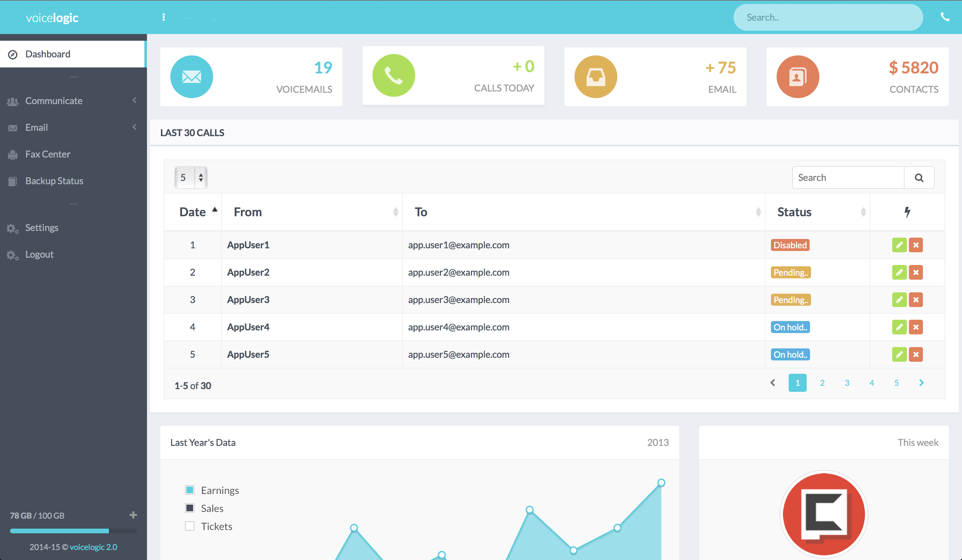Edit the AppUser2 row with pencil icon
This screenshot has height=560, width=962.
click(x=899, y=272)
